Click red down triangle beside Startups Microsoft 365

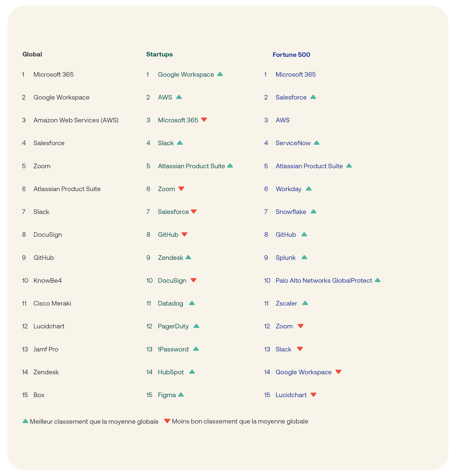[x=204, y=120]
